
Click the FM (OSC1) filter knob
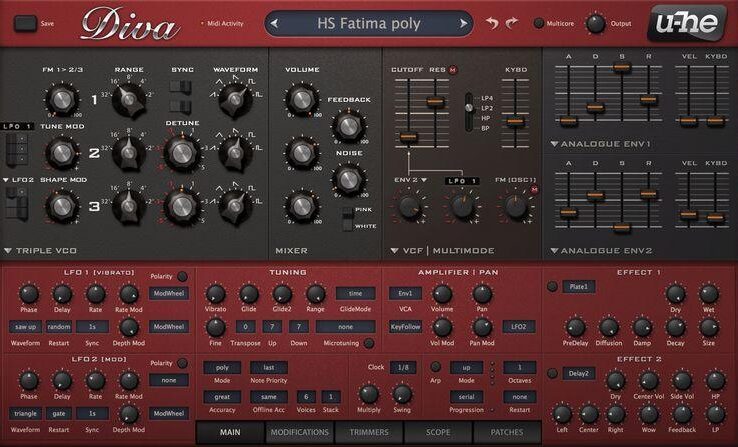(x=516, y=207)
